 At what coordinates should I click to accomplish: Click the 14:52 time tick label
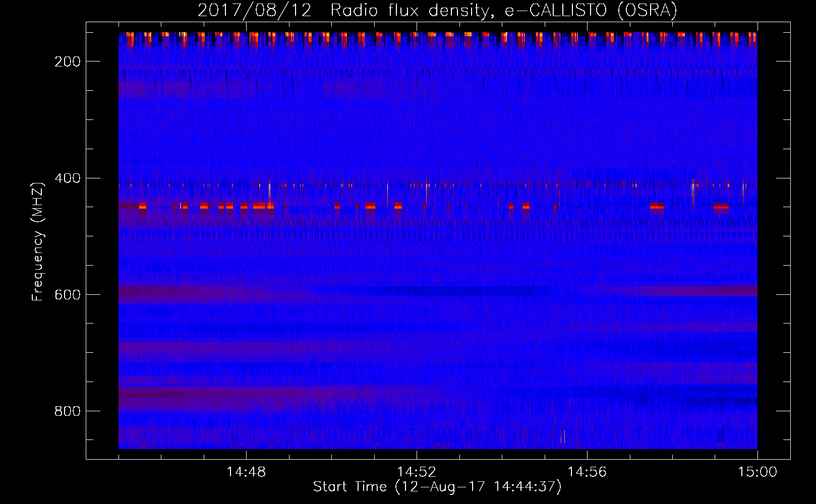point(417,472)
